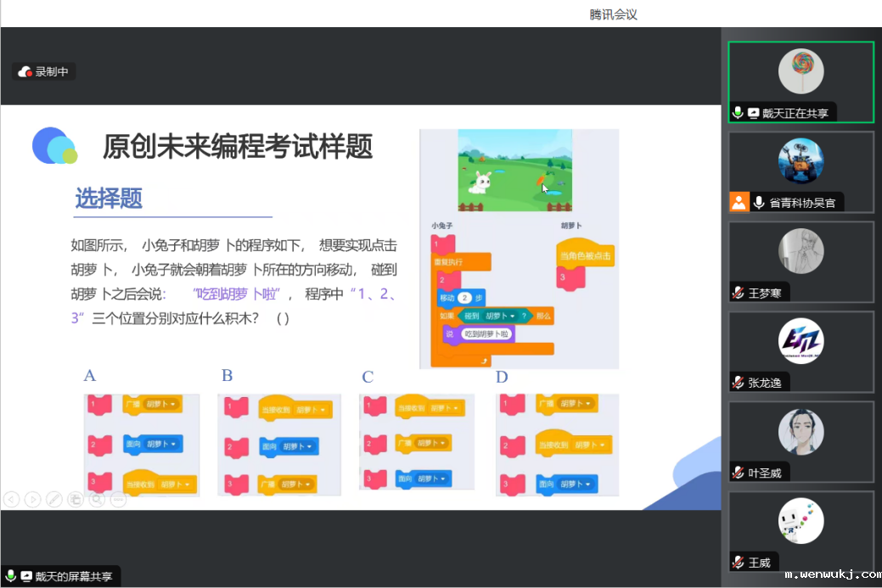
Task: Open the more options ellipsis icon
Action: [118, 500]
